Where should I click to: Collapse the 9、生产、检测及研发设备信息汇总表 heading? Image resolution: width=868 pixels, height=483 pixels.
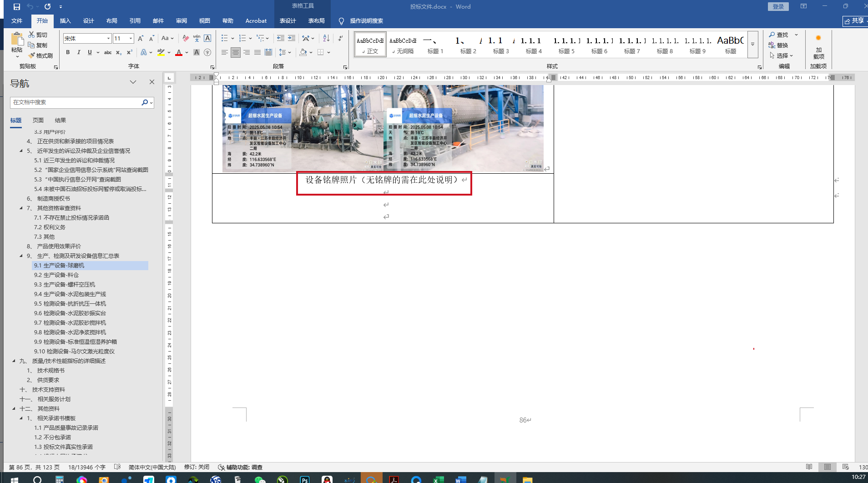pyautogui.click(x=21, y=256)
